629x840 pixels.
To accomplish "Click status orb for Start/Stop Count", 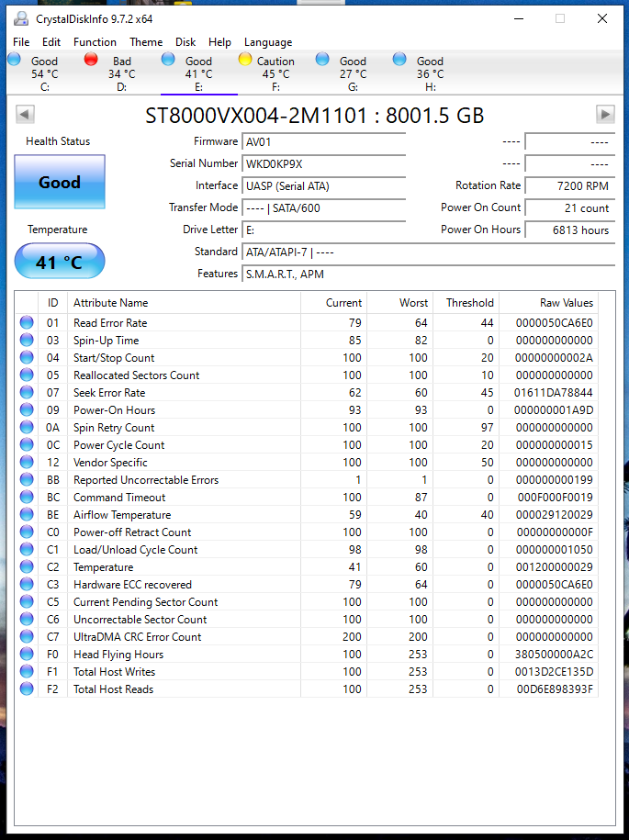I will pos(27,357).
